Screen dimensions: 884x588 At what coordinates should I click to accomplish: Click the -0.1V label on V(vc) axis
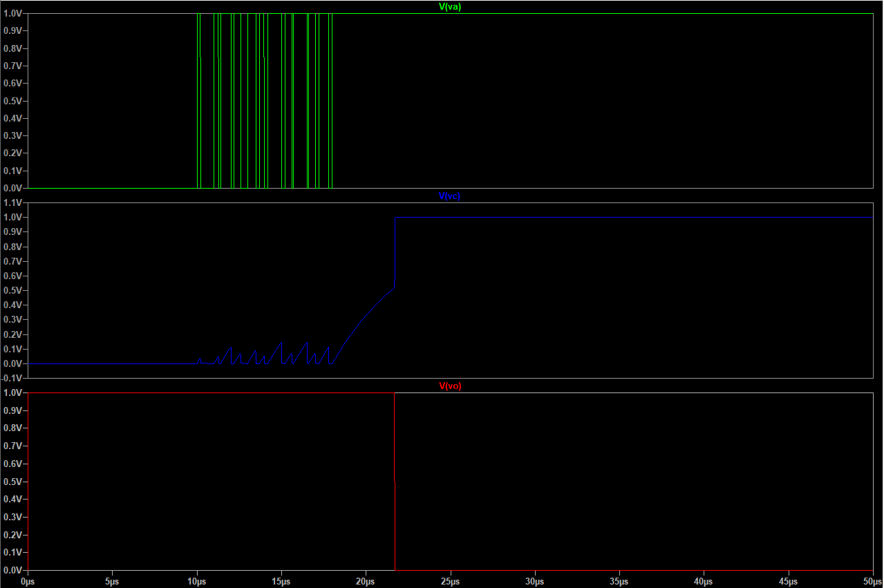12,378
